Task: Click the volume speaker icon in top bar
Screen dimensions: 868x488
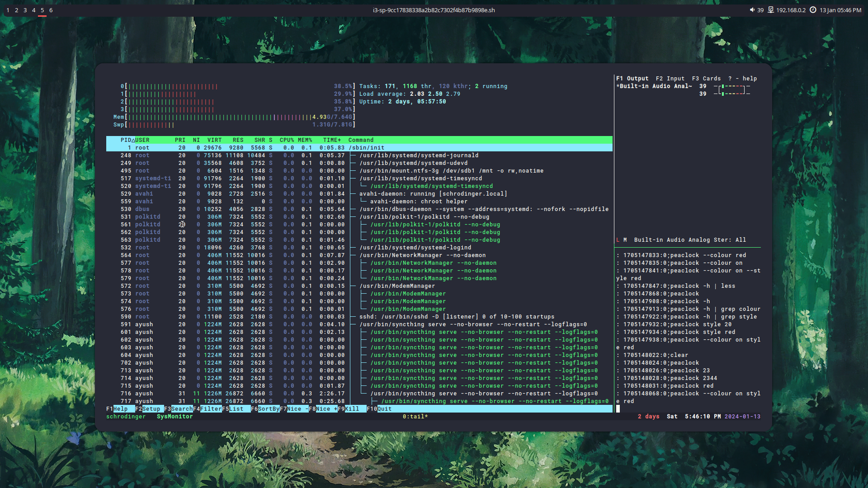Action: (752, 10)
